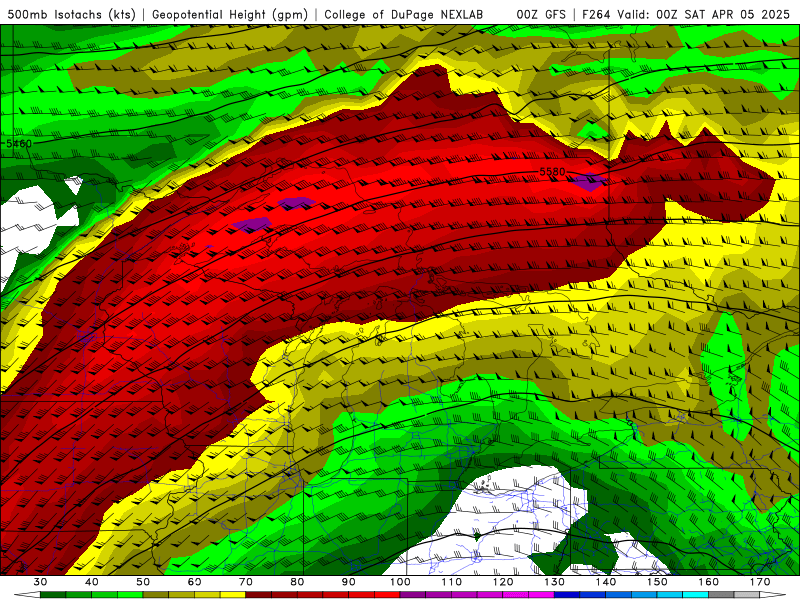The width and height of the screenshot is (800, 600).
Task: Click the gray colorbar swatch just after 160
Action: tap(721, 595)
